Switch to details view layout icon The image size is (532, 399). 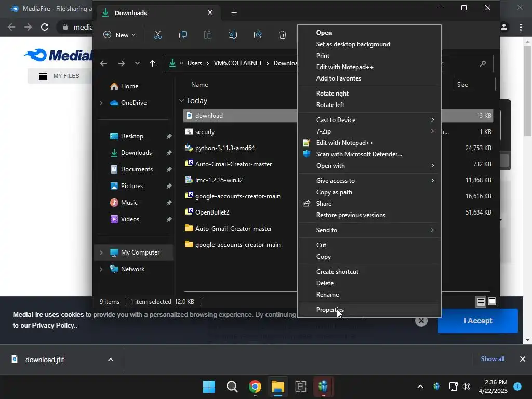point(481,301)
